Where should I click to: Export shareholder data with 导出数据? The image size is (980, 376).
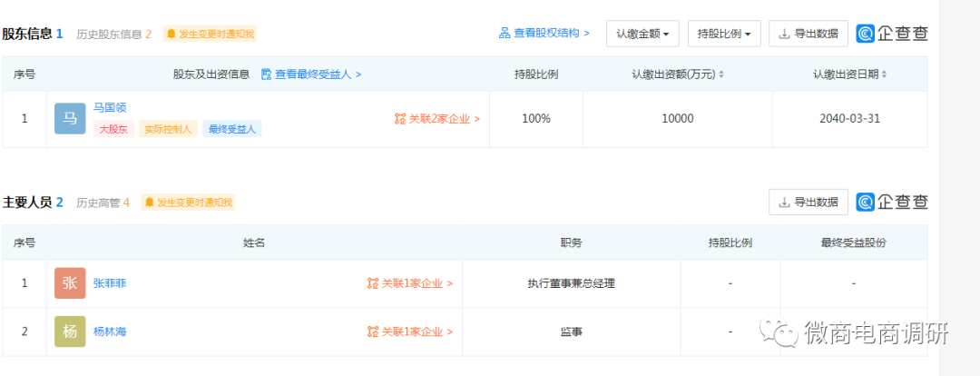[x=808, y=34]
